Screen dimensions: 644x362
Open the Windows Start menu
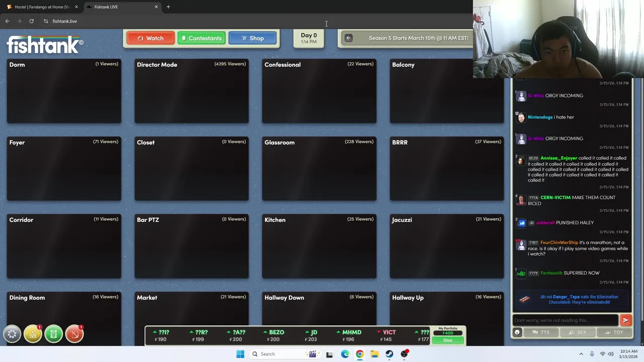pyautogui.click(x=240, y=354)
